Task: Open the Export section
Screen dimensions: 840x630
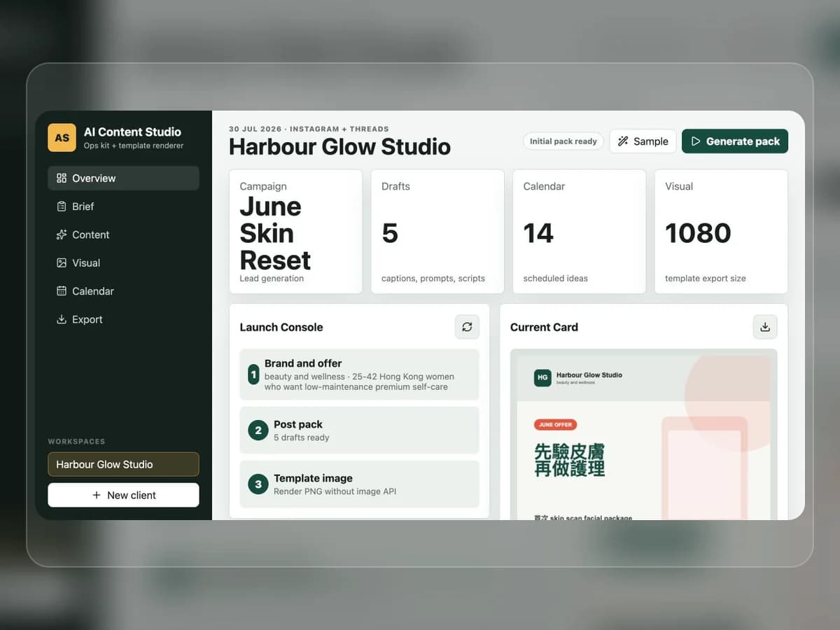Action: (x=123, y=319)
